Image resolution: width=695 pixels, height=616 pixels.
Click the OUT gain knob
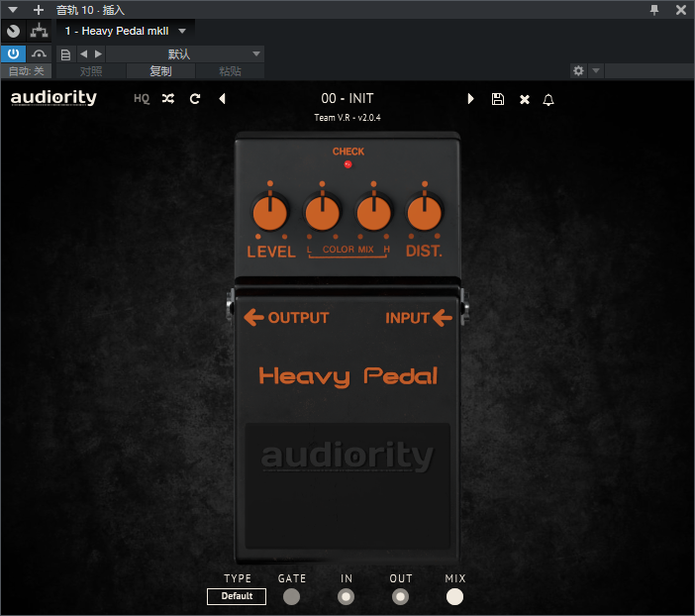(x=400, y=597)
